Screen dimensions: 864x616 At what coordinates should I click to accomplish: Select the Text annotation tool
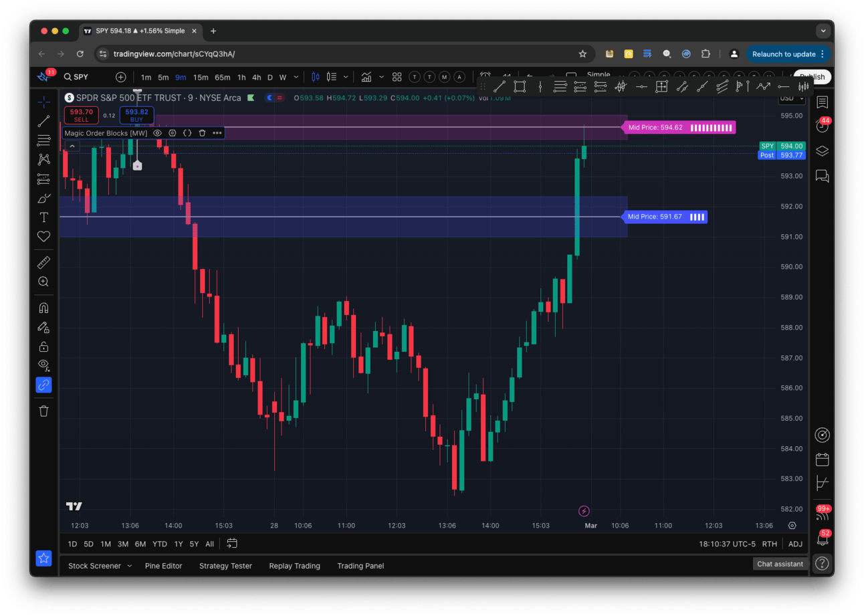tap(43, 217)
